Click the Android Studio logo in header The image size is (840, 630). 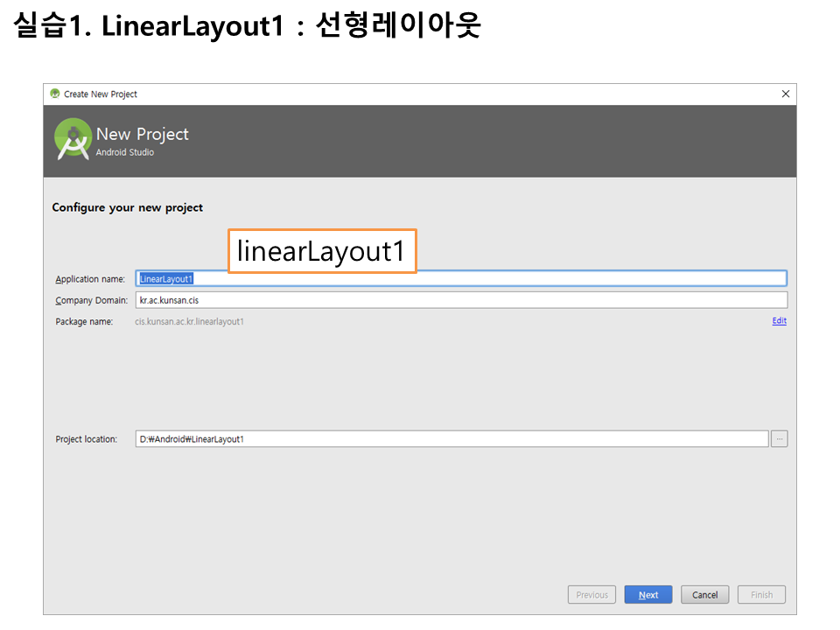coord(73,140)
